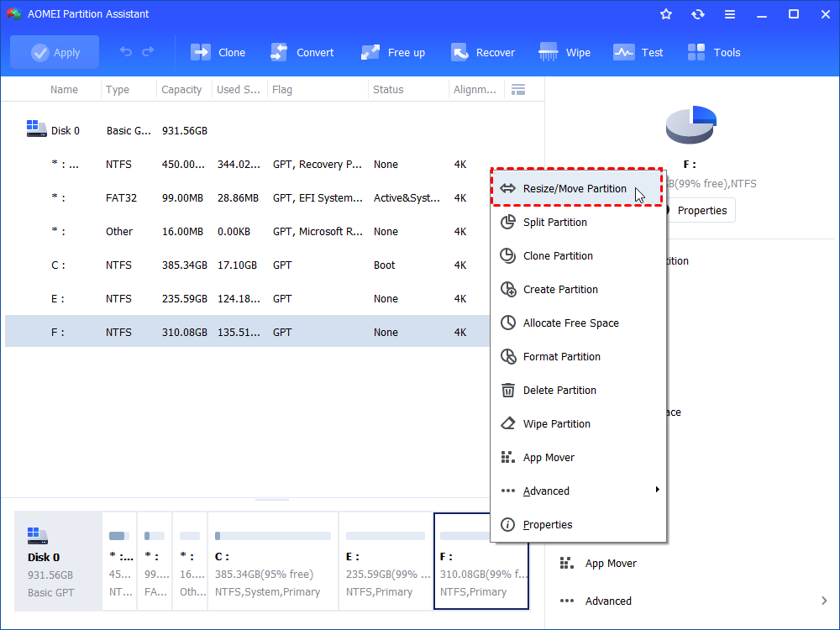The height and width of the screenshot is (630, 840).
Task: Expand the Advanced submenu in the context menu
Action: [547, 491]
